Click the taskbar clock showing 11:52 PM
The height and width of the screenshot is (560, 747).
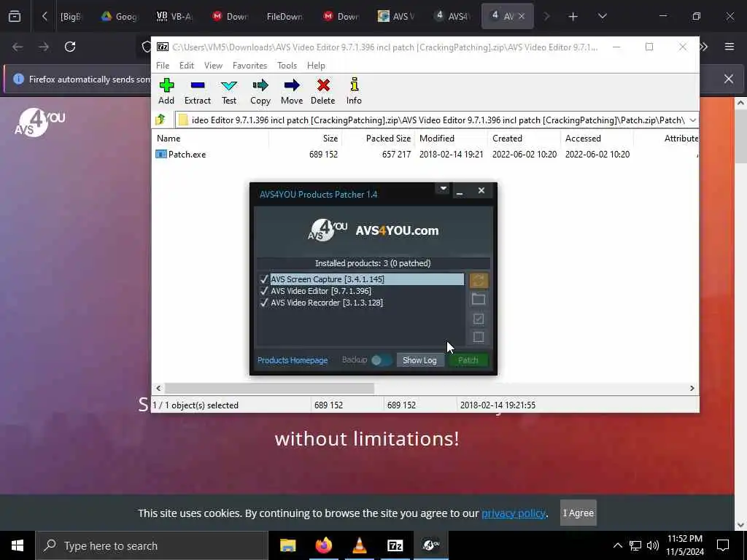(x=685, y=545)
